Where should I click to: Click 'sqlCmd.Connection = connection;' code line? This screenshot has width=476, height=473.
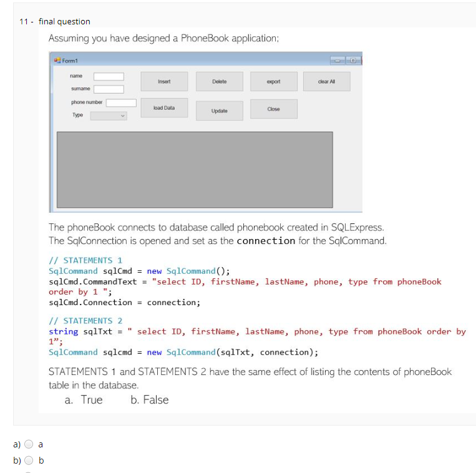click(125, 303)
